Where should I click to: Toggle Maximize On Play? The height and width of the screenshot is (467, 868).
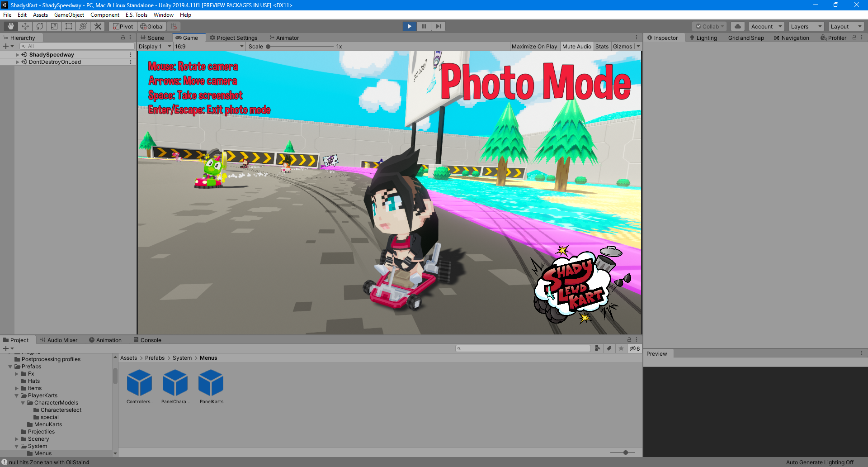534,46
